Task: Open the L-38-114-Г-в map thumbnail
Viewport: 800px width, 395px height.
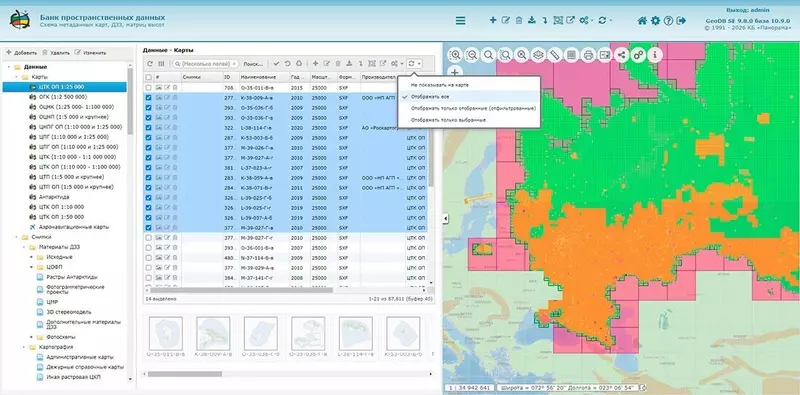Action: (x=356, y=333)
